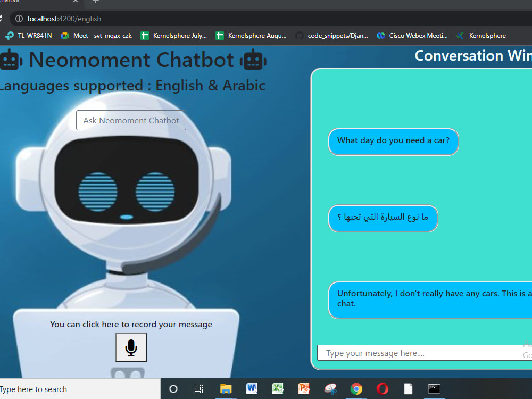Launch Opera from the taskbar
The image size is (532, 399).
382,389
